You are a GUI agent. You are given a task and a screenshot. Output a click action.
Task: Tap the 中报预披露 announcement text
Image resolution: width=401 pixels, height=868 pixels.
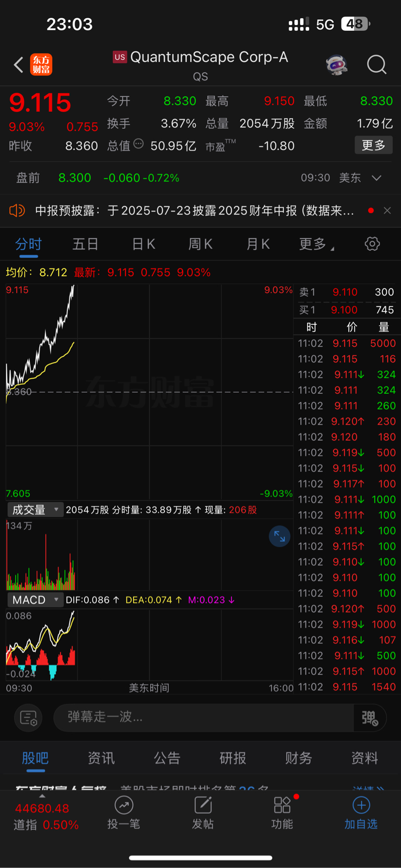point(195,210)
